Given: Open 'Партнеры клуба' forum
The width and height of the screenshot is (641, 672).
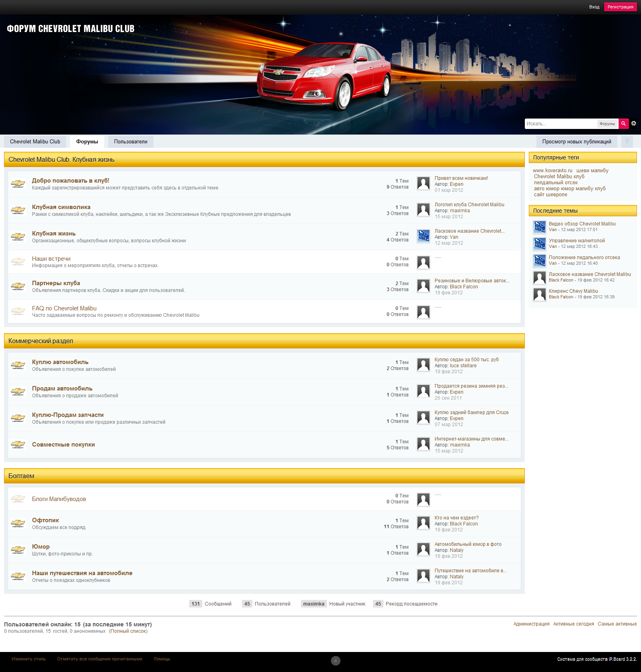Looking at the screenshot, I should (x=56, y=283).
